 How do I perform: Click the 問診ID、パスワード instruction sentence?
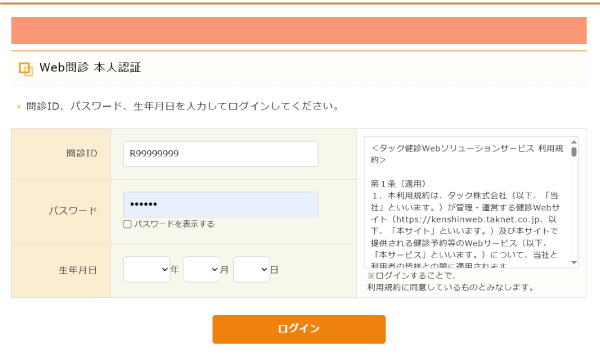(x=182, y=106)
